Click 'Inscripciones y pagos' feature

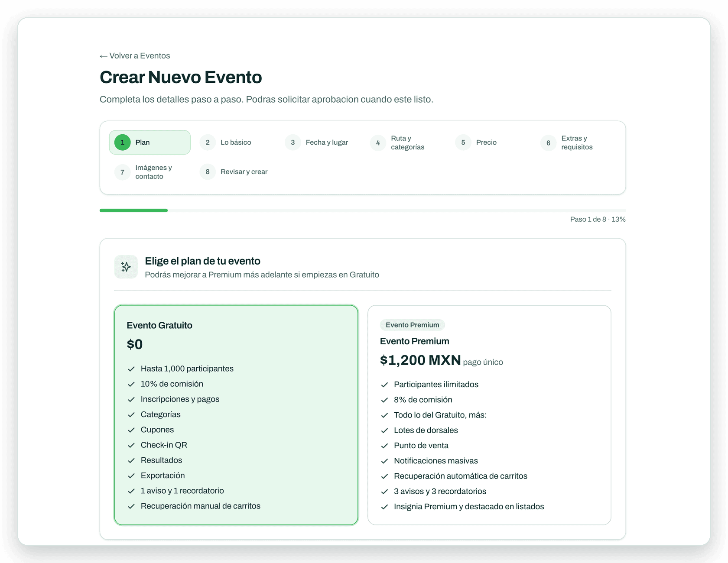point(180,399)
